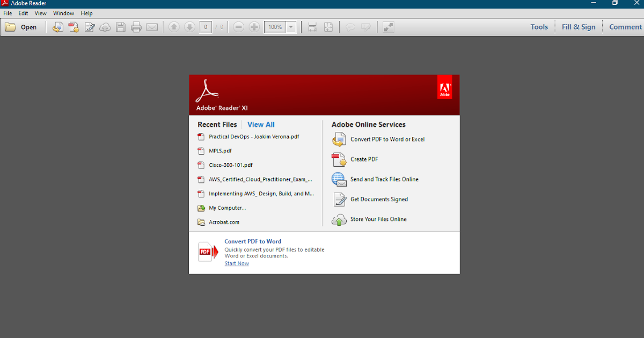Image resolution: width=644 pixels, height=338 pixels.
Task: Select the Create PDF online service icon
Action: coord(339,159)
